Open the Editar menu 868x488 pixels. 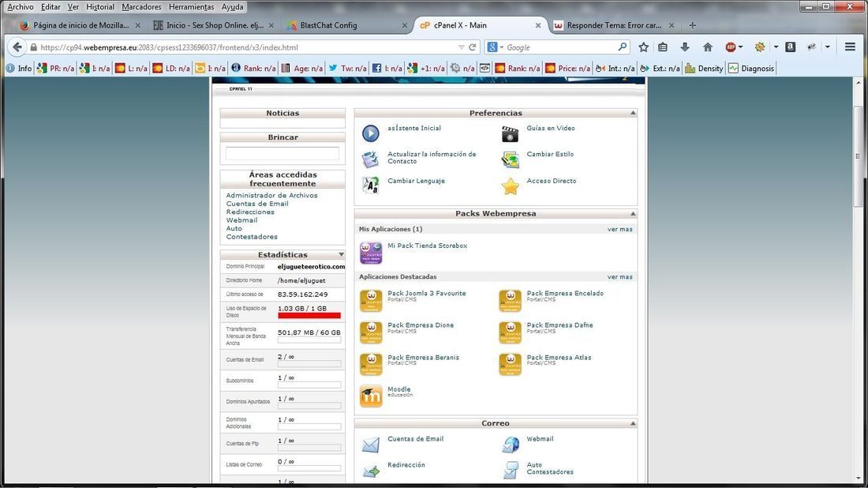pyautogui.click(x=51, y=6)
